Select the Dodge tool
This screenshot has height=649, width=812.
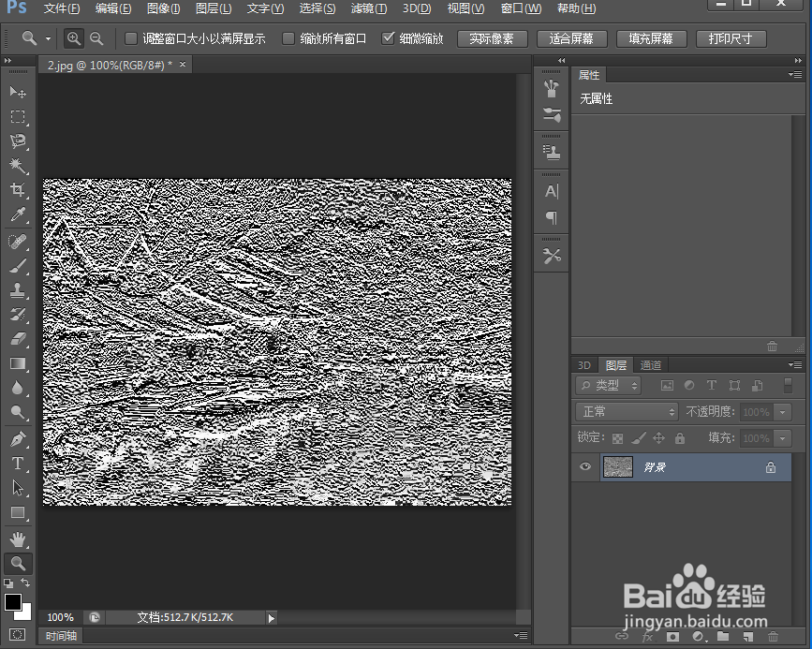coord(18,412)
